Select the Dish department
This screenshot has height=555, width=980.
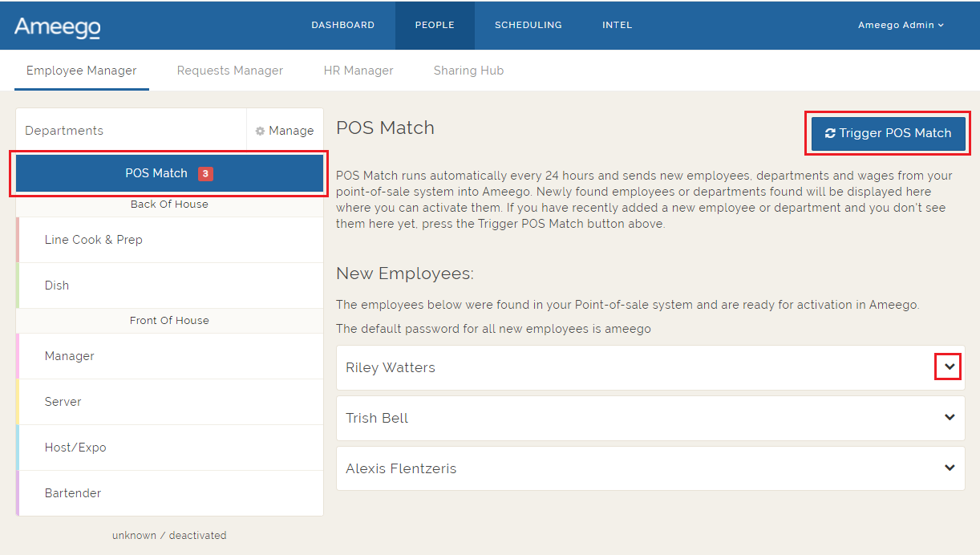[x=169, y=286]
